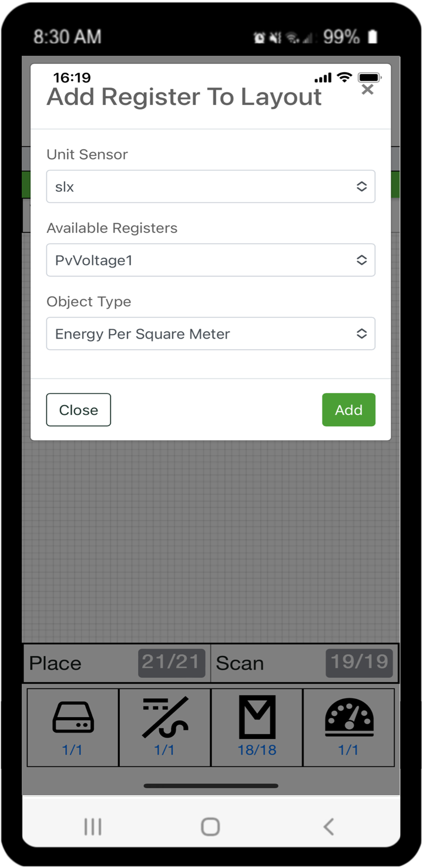Tap the 19/19 scan counter badge
The image size is (423, 868).
pos(360,663)
